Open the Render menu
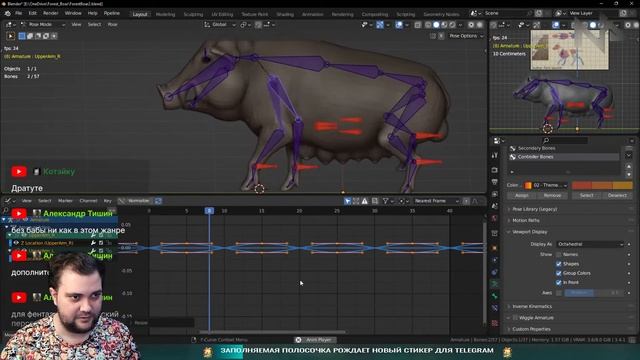The height and width of the screenshot is (360, 640). 51,13
